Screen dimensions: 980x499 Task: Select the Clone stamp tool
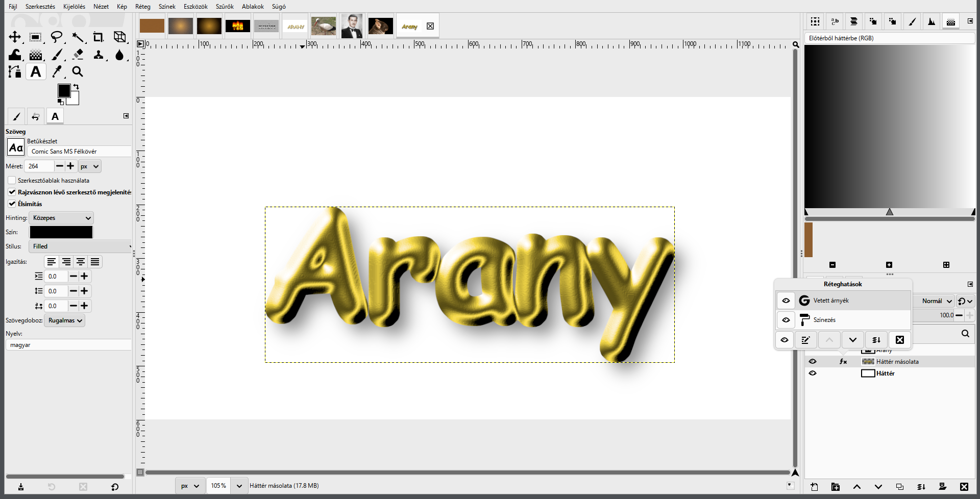click(x=99, y=55)
